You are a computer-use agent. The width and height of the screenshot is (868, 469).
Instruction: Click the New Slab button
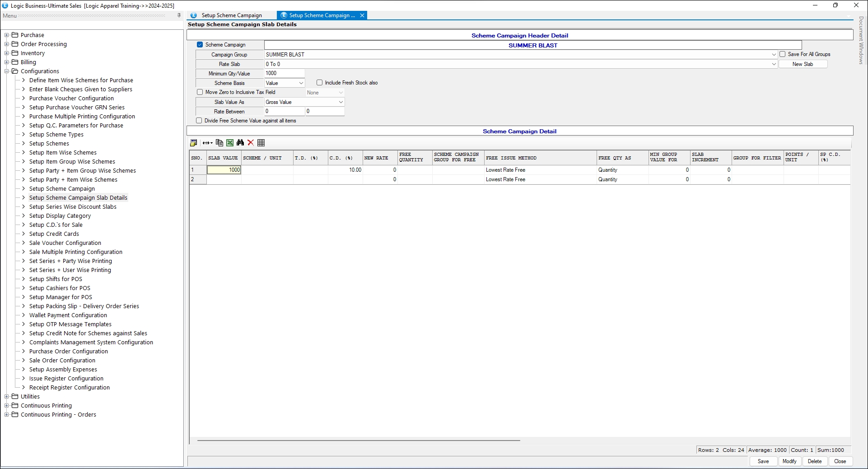click(803, 64)
